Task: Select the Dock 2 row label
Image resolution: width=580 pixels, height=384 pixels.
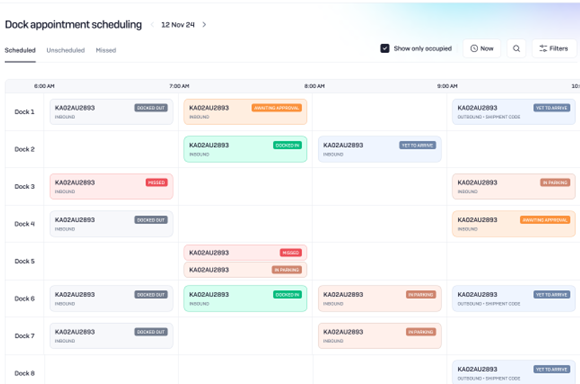Action: [x=24, y=149]
